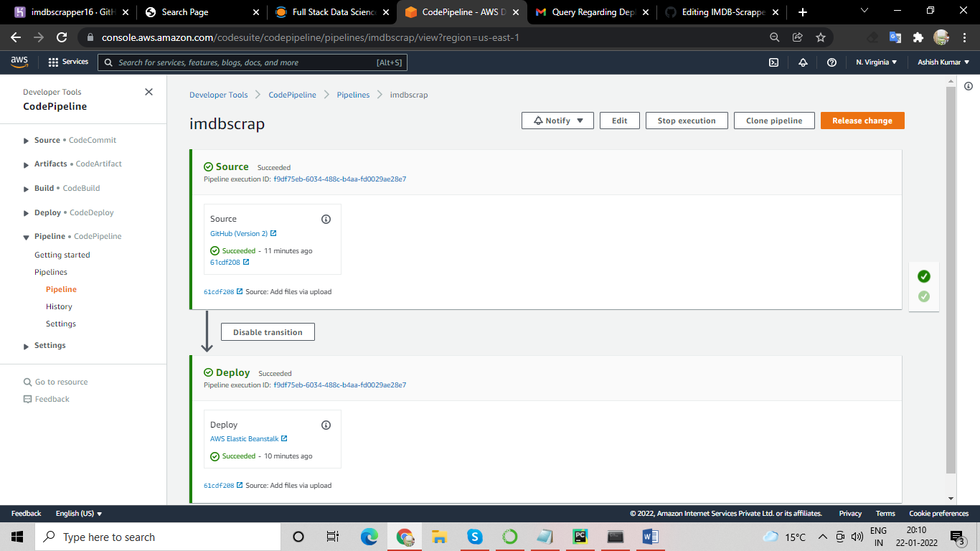This screenshot has height=551, width=980.
Task: Share this page from the address bar
Action: click(x=797, y=37)
